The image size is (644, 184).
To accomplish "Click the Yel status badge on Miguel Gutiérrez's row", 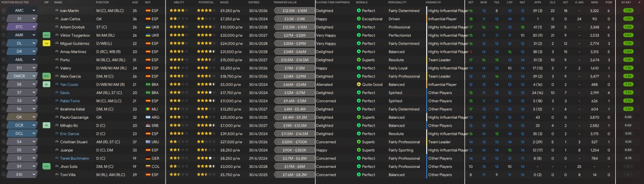I will coord(46,43).
